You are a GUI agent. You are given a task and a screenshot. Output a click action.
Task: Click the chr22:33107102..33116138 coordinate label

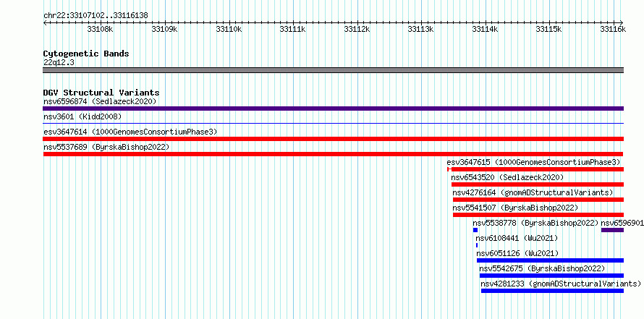point(96,16)
